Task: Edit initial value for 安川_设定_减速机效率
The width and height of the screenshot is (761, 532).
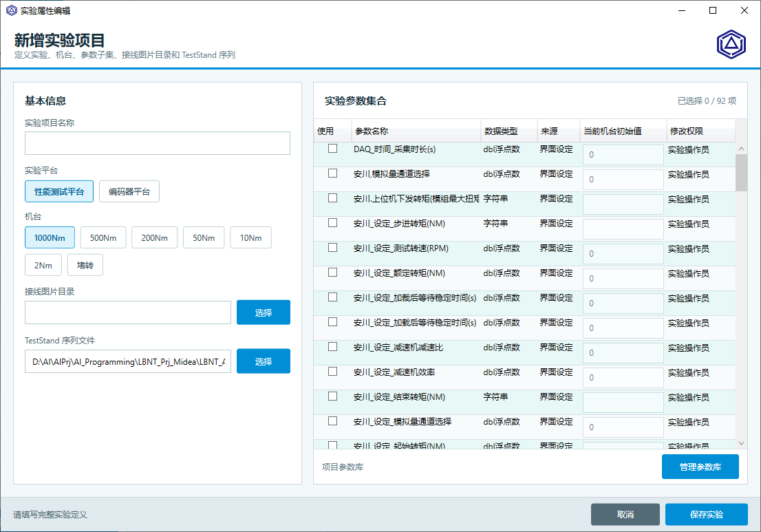Action: (x=623, y=378)
